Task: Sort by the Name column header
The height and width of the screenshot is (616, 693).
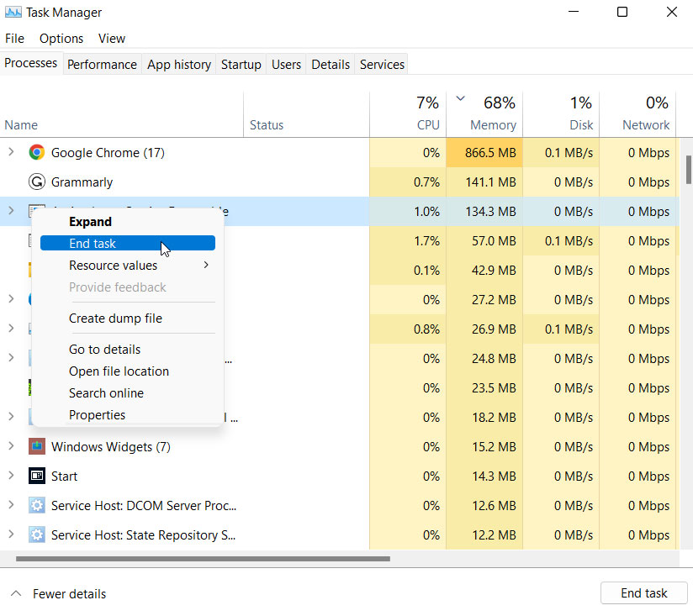Action: coord(122,114)
